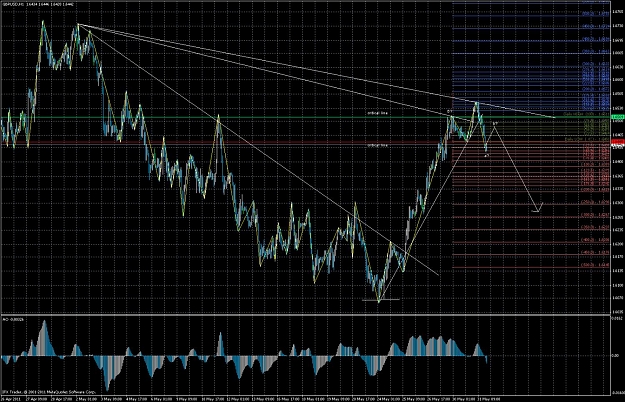
Task: Click the '31 May 09:00' date label
Action: [489, 398]
